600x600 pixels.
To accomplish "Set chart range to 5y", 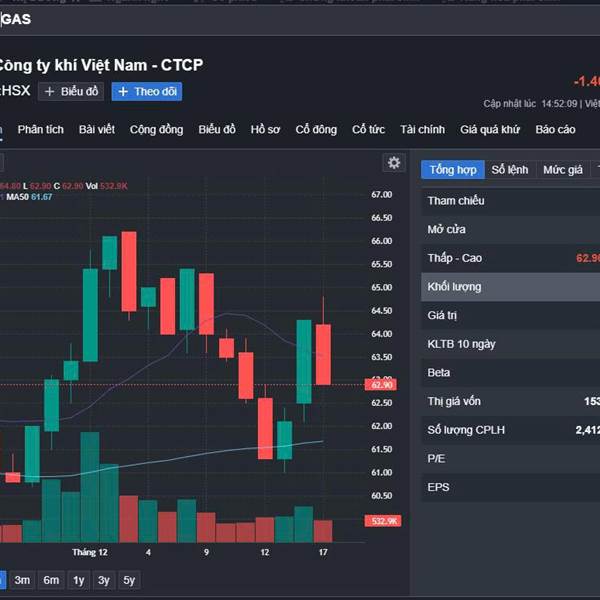I will coord(129,580).
